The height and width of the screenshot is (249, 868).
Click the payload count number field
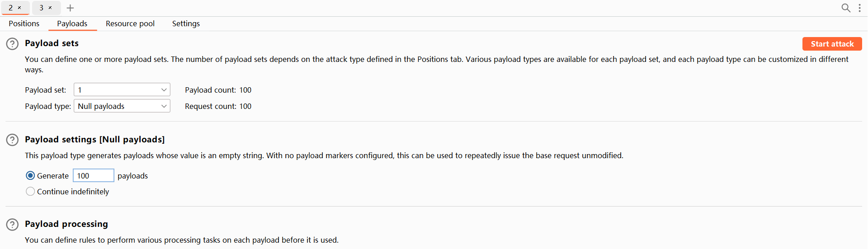click(x=93, y=176)
